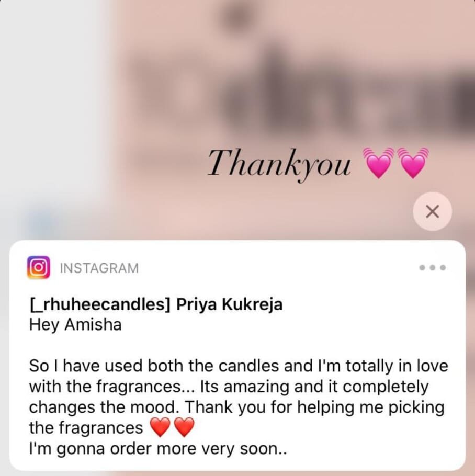Tap 'with the fragrances... Its amazing' line
Viewport: 475px width, 476px height.
229,387
